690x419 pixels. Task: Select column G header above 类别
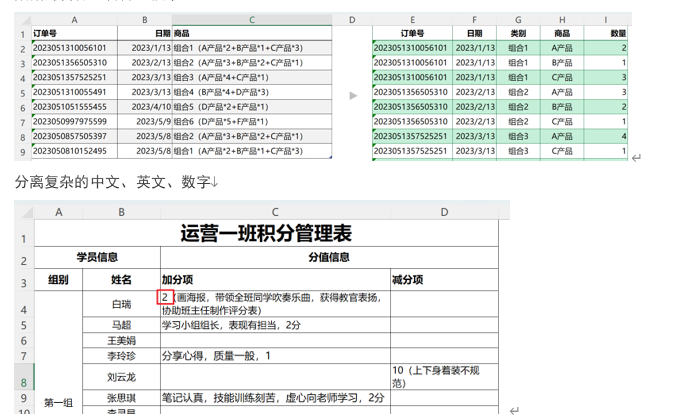point(518,20)
